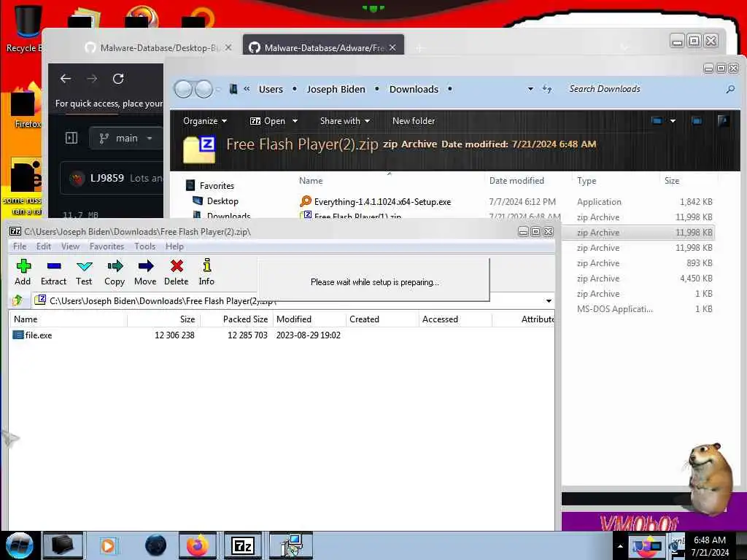Open Info in 7-Zip toolbar
This screenshot has width=747, height=560.
206,272
